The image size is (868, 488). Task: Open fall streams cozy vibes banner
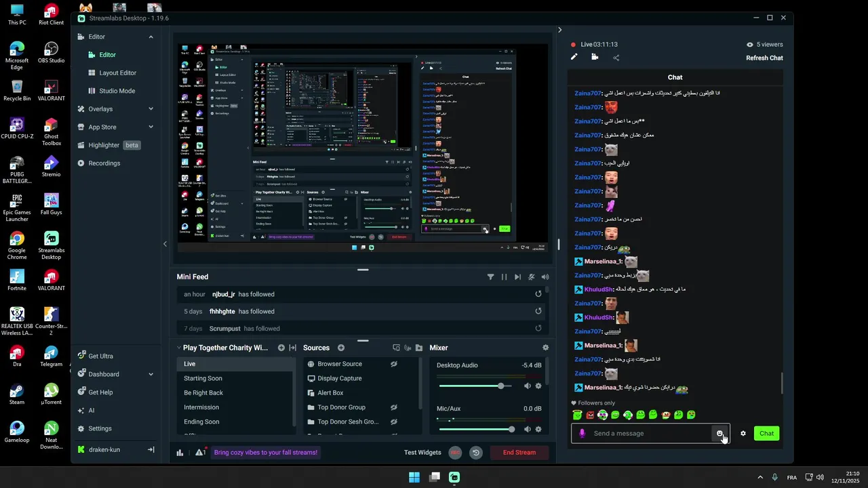point(265,452)
